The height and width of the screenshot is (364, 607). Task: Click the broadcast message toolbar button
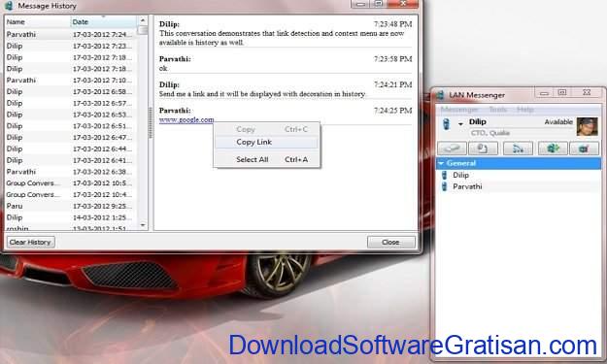(x=518, y=149)
